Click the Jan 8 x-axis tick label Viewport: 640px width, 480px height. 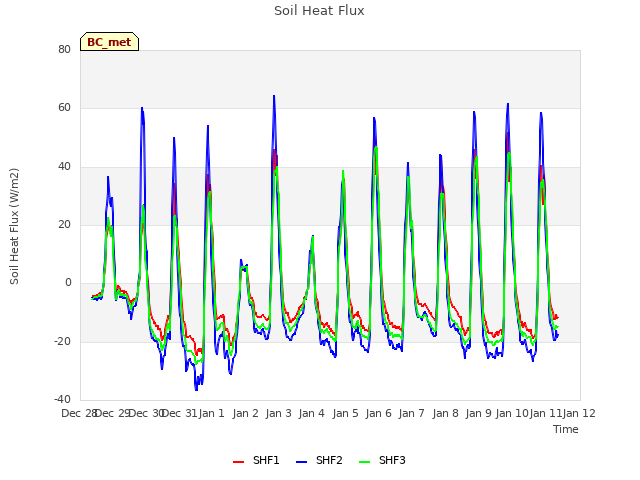pos(445,413)
